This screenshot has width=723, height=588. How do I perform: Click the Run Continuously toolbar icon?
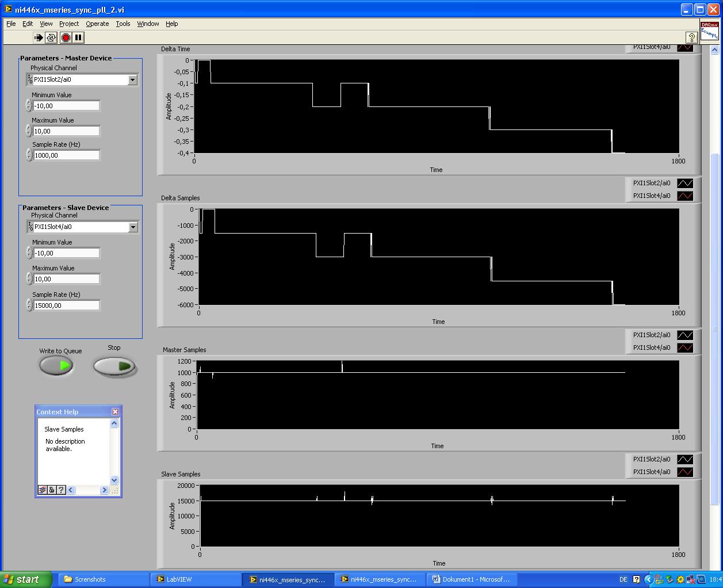click(x=52, y=37)
